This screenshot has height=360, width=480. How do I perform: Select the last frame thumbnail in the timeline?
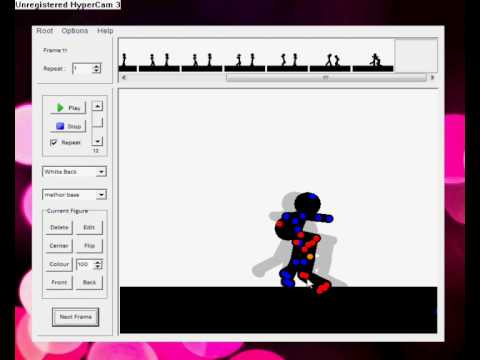(x=373, y=56)
